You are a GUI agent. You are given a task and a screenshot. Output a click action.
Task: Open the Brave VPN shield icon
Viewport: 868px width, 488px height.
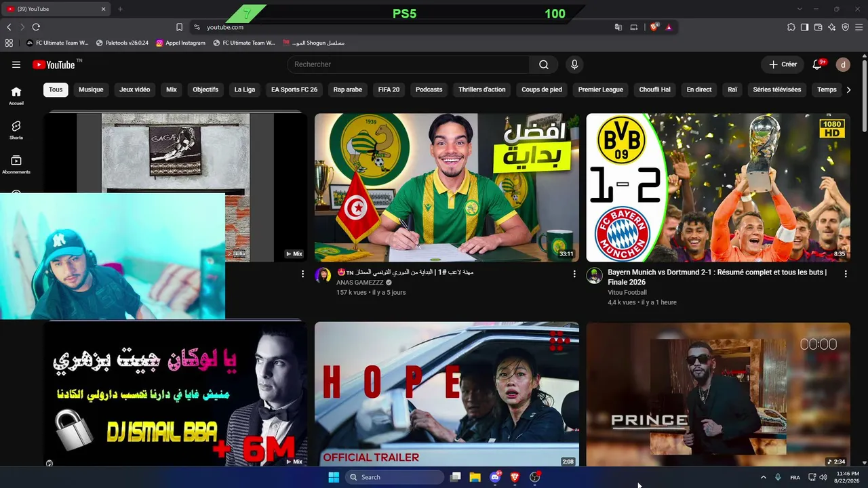[845, 27]
